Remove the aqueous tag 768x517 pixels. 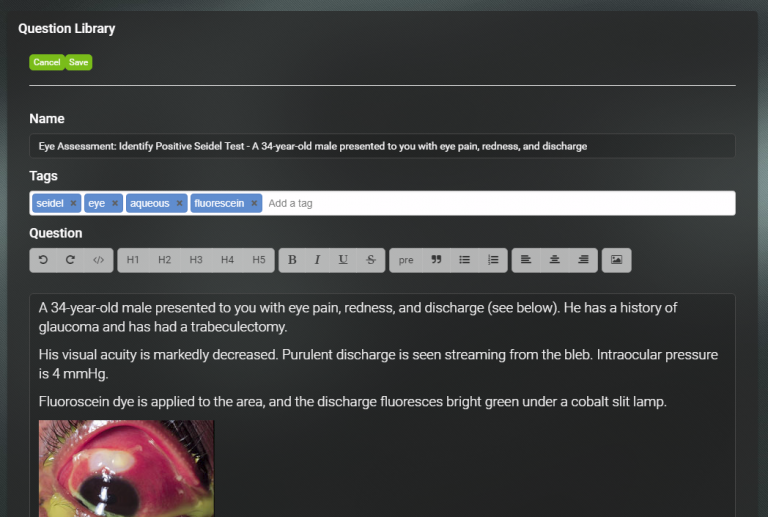click(179, 203)
